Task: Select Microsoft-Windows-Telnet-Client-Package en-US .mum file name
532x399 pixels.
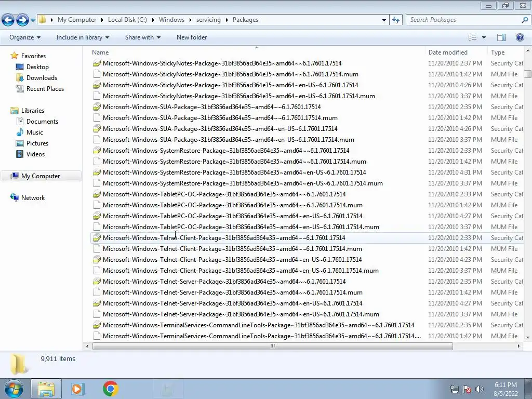Action: pos(241,270)
